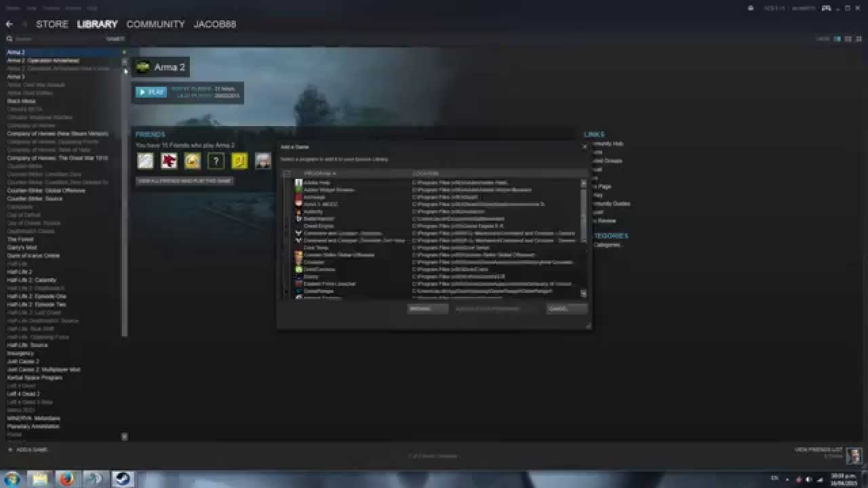Click the PLAY button for Arma 2

pyautogui.click(x=151, y=91)
